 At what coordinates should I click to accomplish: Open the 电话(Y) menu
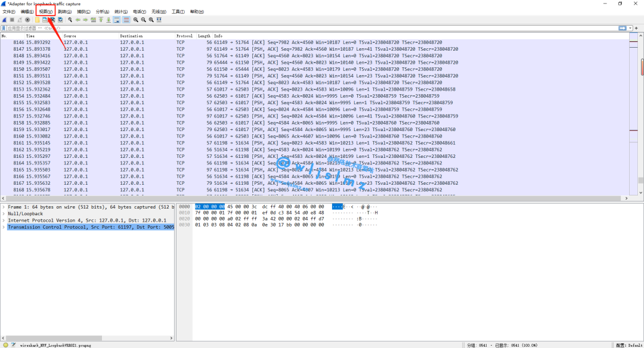[x=139, y=11]
